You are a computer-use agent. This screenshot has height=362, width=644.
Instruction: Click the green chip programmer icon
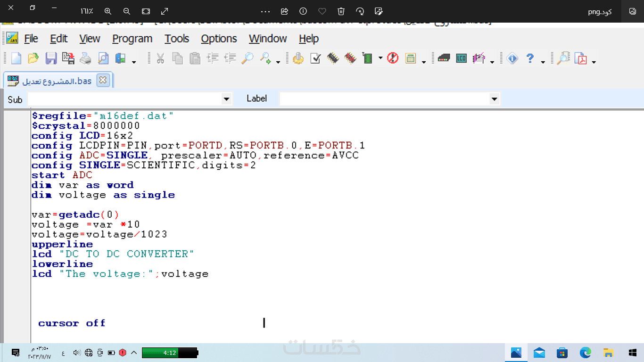(367, 58)
